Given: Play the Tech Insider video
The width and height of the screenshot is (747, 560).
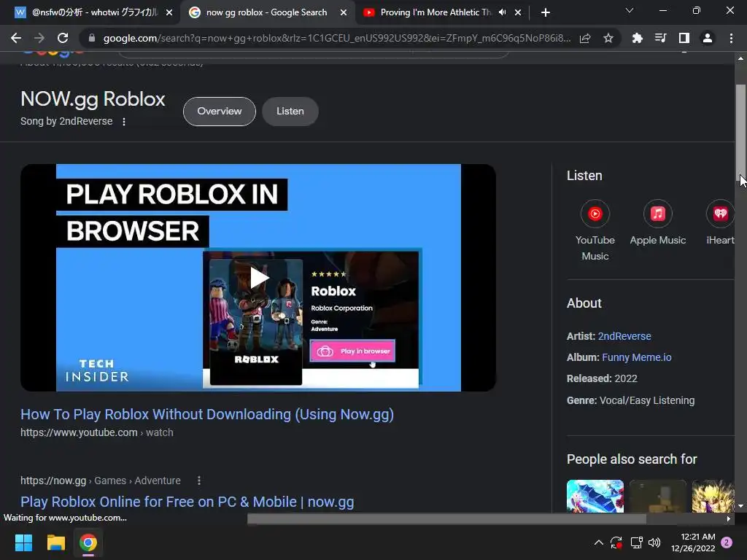Looking at the screenshot, I should click(x=258, y=278).
